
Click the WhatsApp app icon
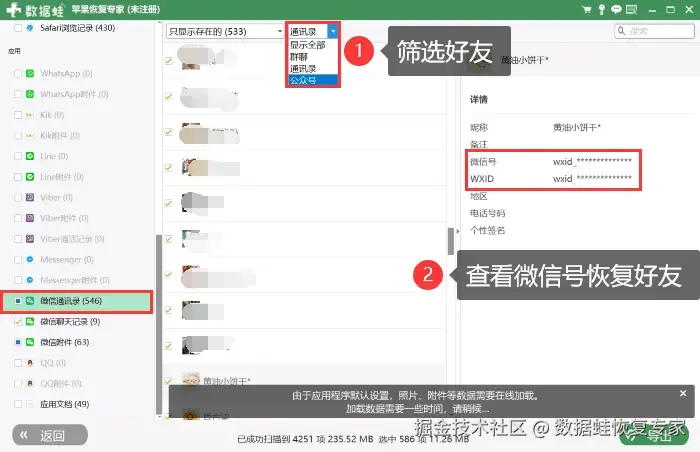(x=30, y=73)
